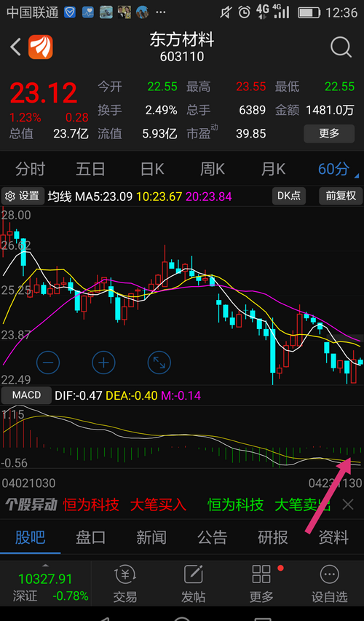Open the 60分 period dropdown
The image size is (364, 621).
pos(338,170)
